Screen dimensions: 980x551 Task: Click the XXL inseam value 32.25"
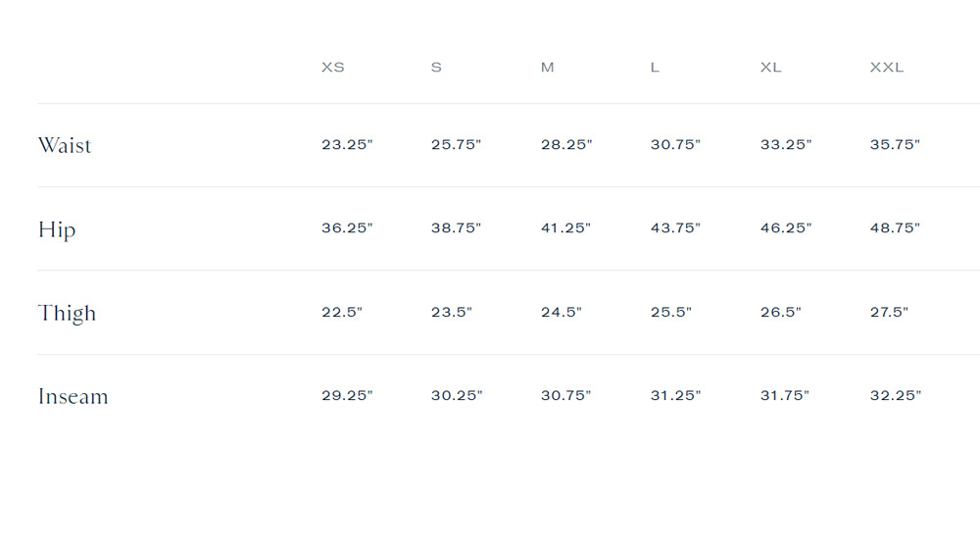(x=896, y=395)
